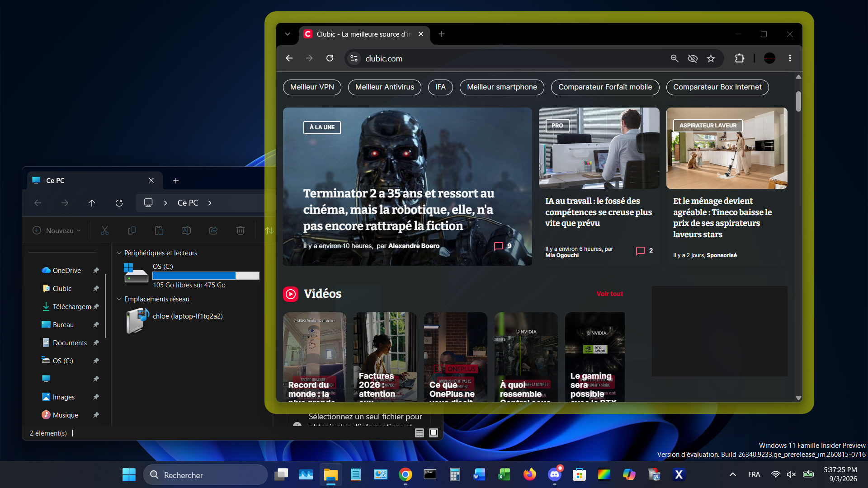Open comments on the Terminator article

[x=503, y=246]
